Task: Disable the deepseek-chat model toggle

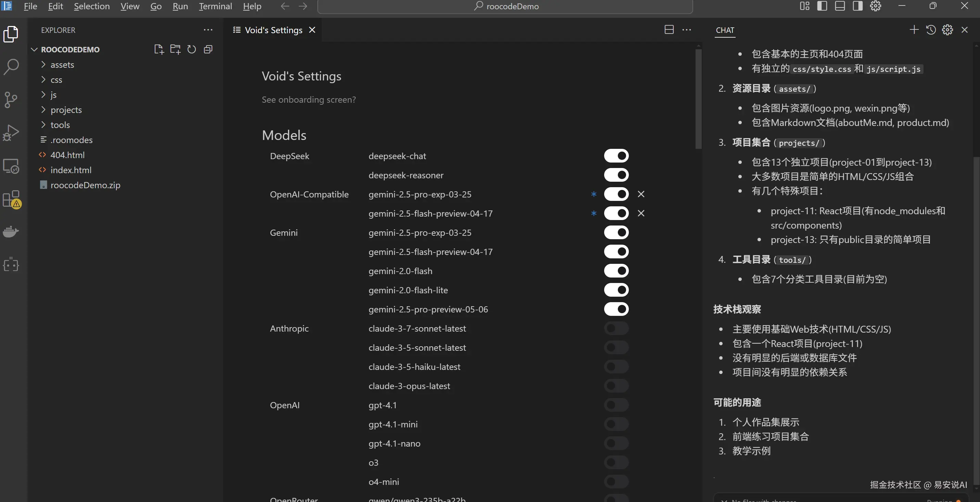Action: [616, 156]
